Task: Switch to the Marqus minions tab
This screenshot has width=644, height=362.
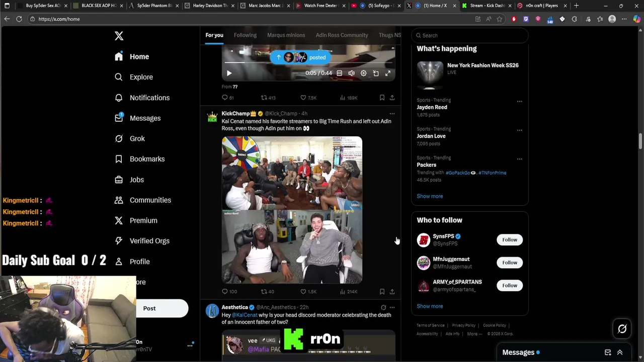Action: coord(286,35)
